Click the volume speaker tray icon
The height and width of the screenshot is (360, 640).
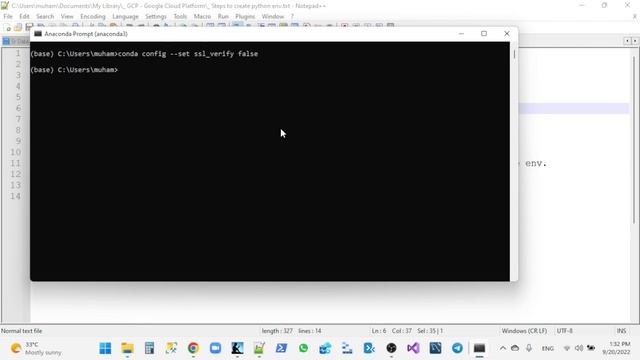coord(578,348)
